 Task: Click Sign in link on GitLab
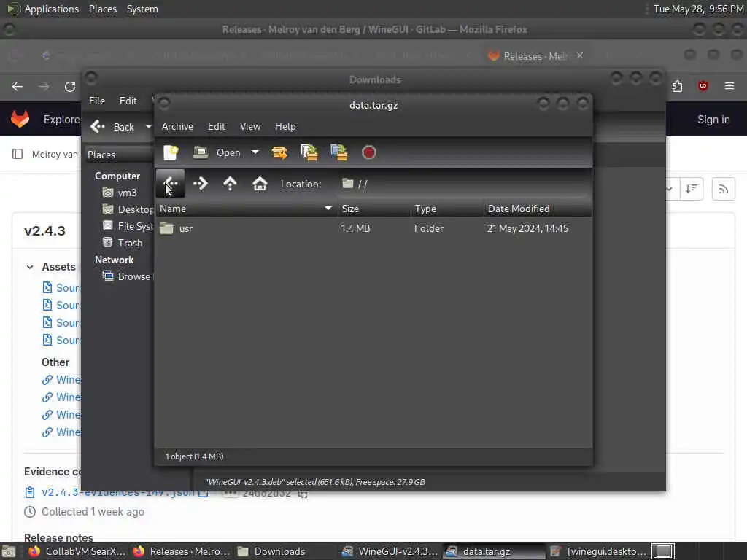[x=713, y=120]
